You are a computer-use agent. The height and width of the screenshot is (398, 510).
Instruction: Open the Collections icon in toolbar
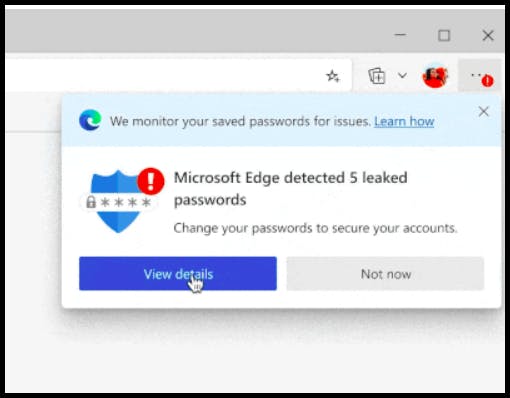pos(377,76)
